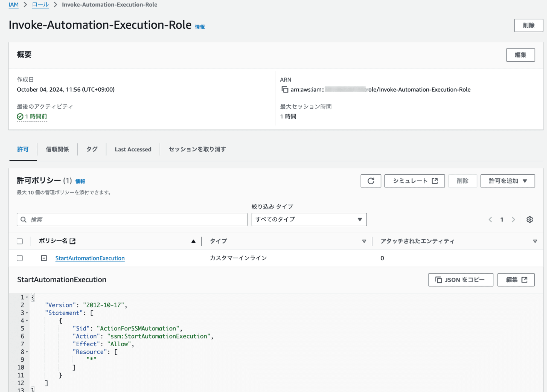Viewport: 547px width, 392px height.
Task: Open the 情報 link beside 許可ポリシー
Action: coord(80,181)
